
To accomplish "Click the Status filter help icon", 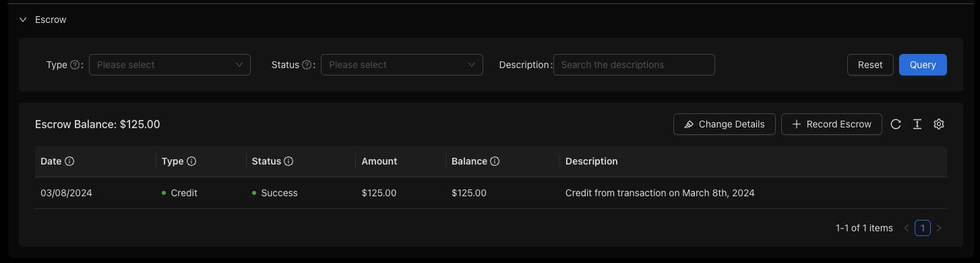I will [x=307, y=65].
